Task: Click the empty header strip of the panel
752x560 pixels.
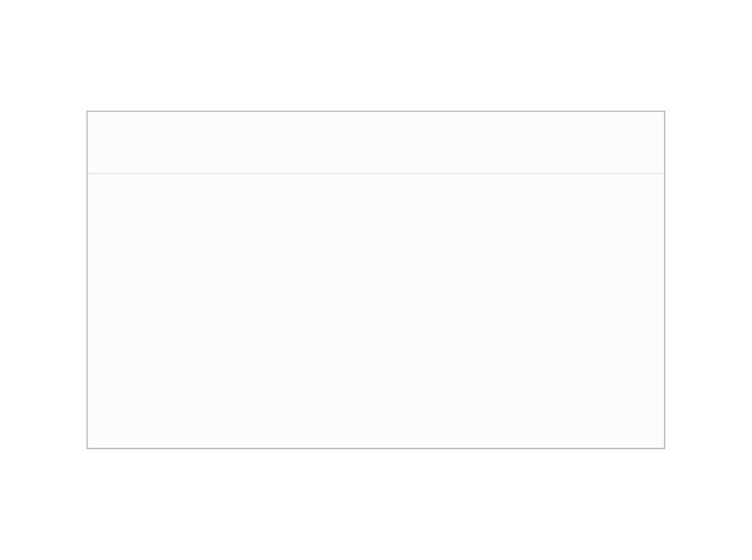Action: pyautogui.click(x=376, y=142)
